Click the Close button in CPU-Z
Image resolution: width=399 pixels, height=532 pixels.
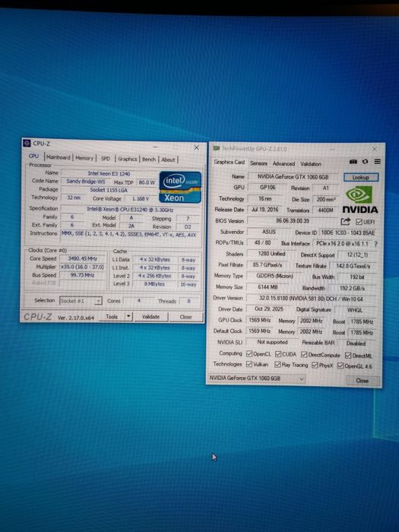coord(186,317)
